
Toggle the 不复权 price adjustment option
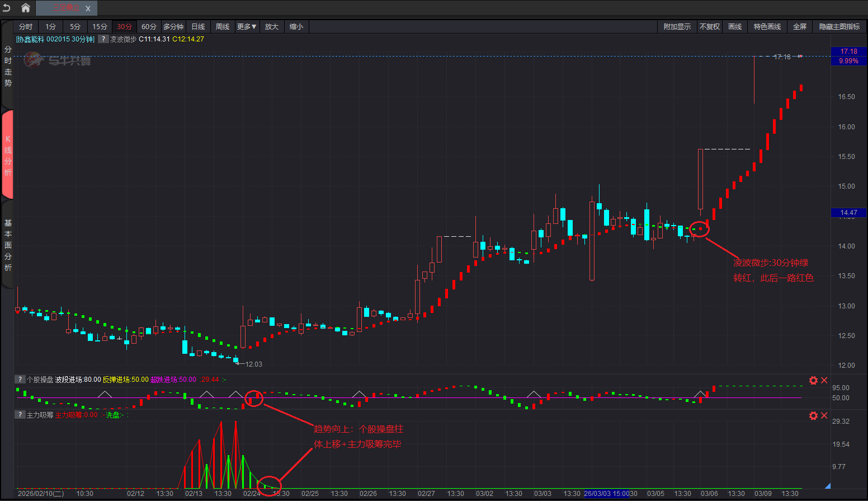tap(709, 27)
